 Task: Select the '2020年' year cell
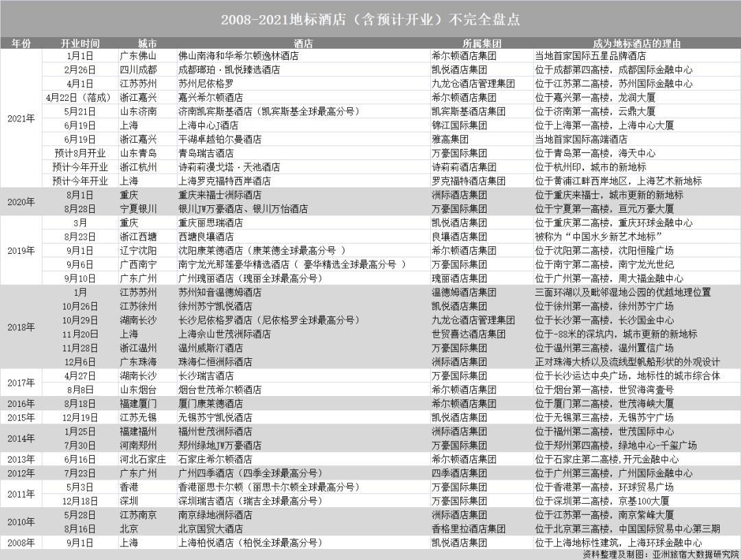tap(21, 202)
